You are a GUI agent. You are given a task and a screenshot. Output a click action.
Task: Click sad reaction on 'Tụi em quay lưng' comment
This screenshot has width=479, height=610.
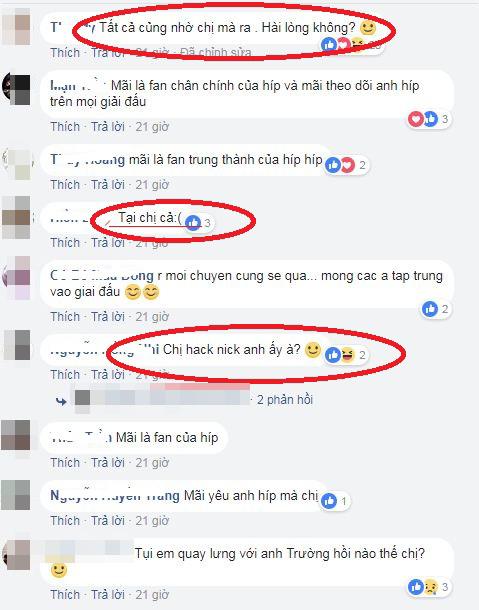[430, 587]
